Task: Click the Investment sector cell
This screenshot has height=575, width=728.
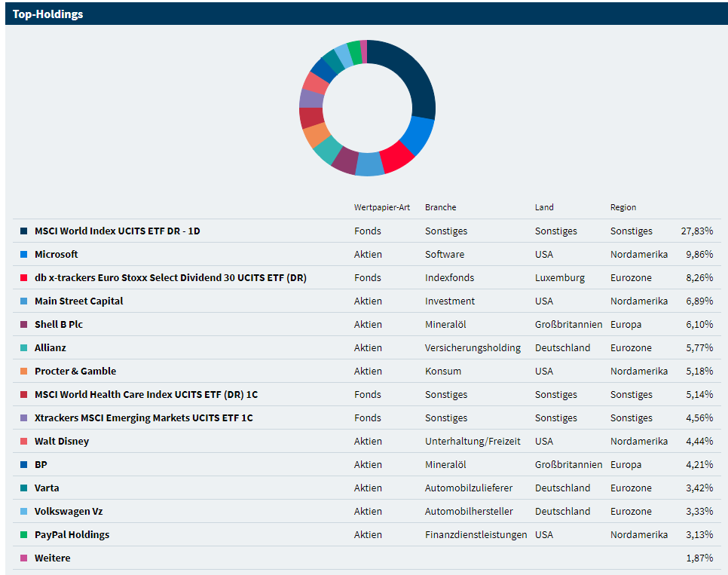Action: [449, 301]
